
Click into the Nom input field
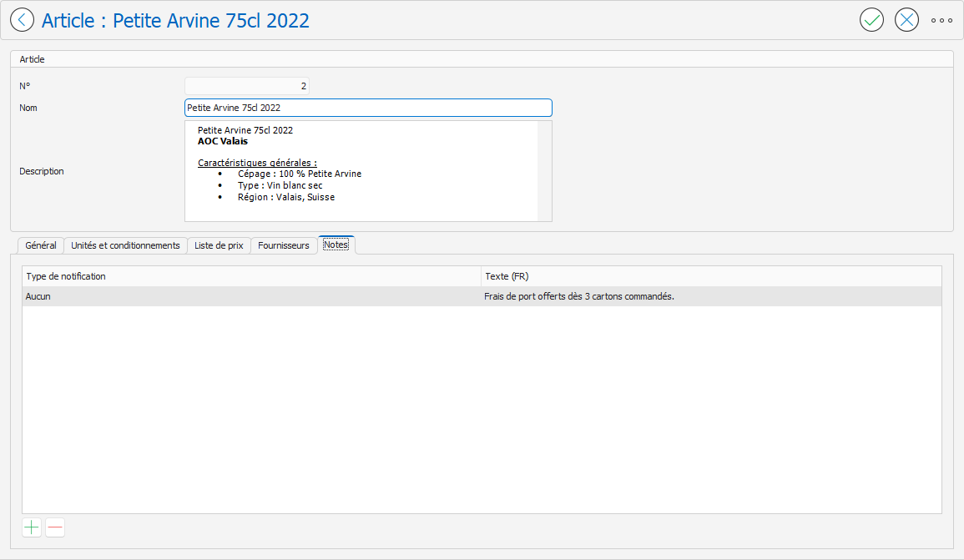(x=367, y=108)
